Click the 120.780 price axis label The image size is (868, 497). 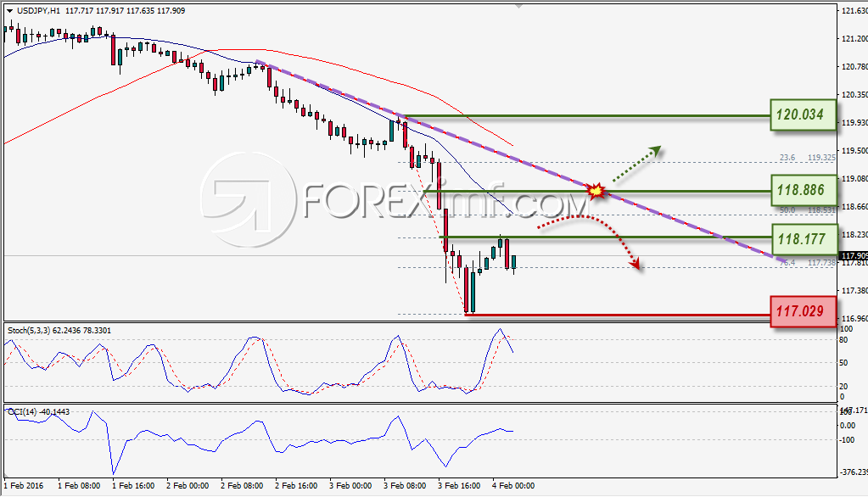click(x=854, y=66)
